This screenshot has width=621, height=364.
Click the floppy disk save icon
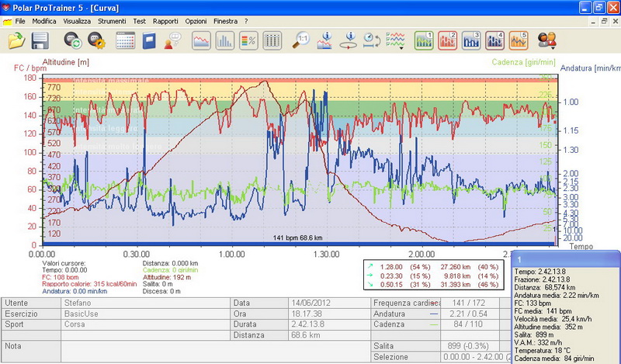[40, 40]
